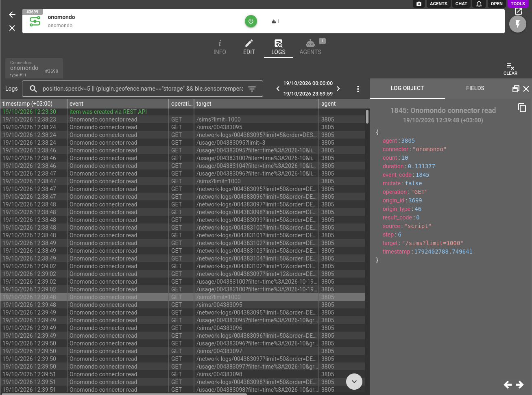Click the onomondo connector logo icon
The image size is (532, 395).
click(35, 22)
